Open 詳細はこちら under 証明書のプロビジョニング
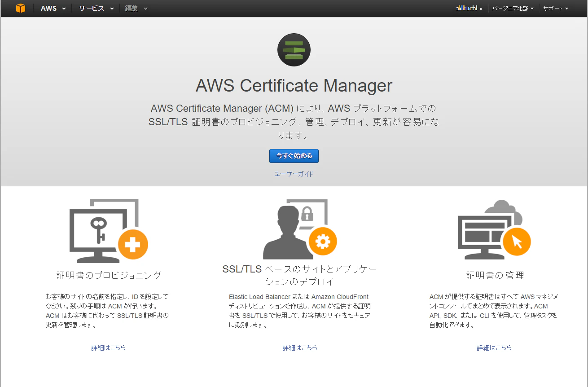 click(x=109, y=347)
